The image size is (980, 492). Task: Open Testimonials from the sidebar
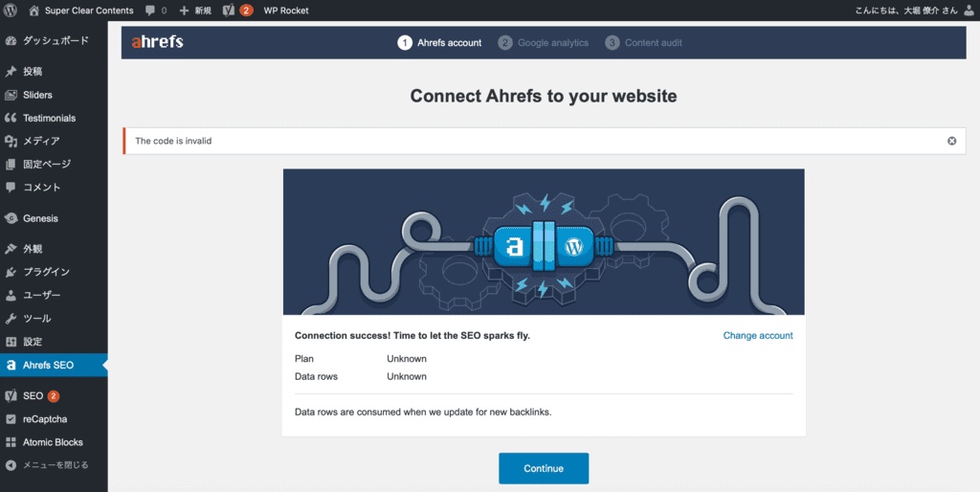[48, 118]
